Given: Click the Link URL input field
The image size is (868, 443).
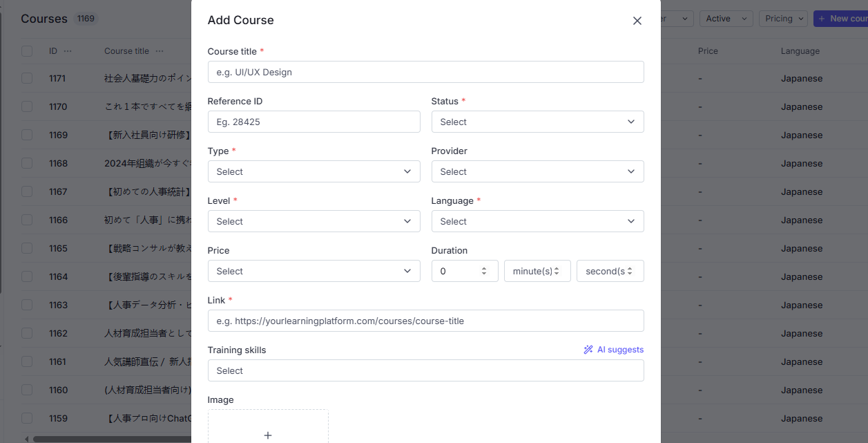Looking at the screenshot, I should click(x=425, y=321).
